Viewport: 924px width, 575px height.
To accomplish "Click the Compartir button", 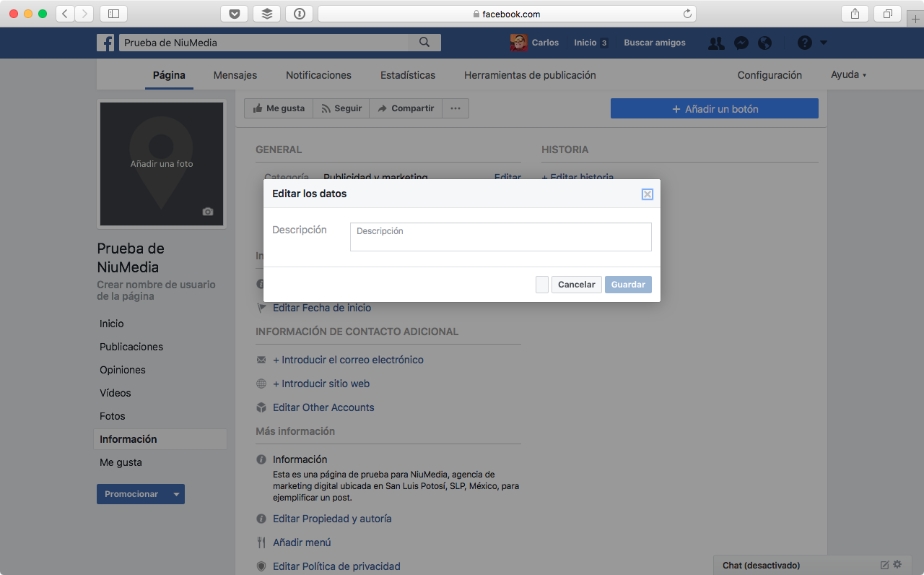I will (406, 108).
